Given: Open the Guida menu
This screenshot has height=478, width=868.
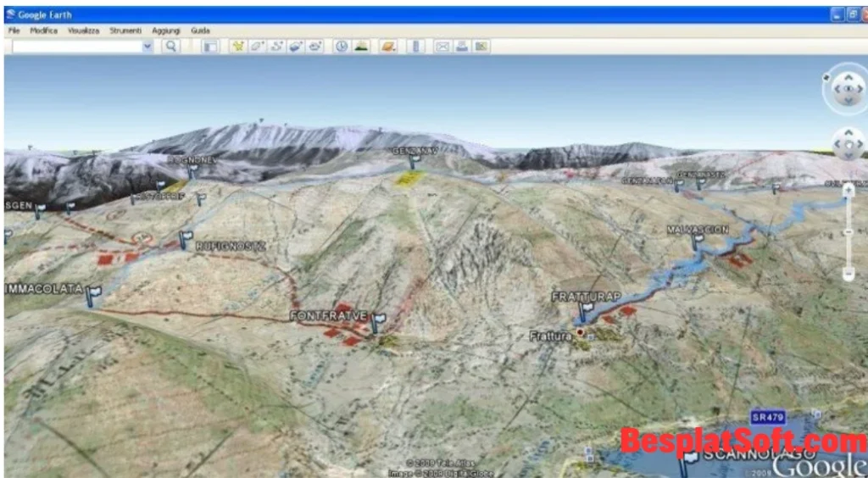Looking at the screenshot, I should (200, 31).
